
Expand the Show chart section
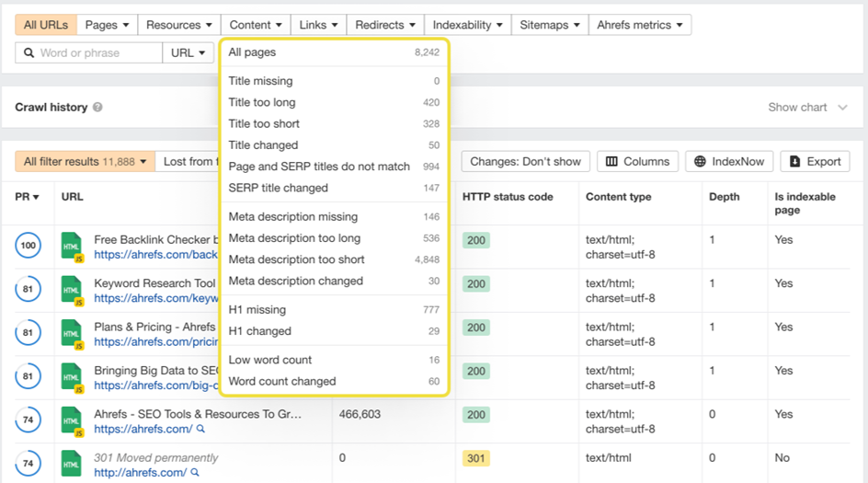(x=807, y=107)
